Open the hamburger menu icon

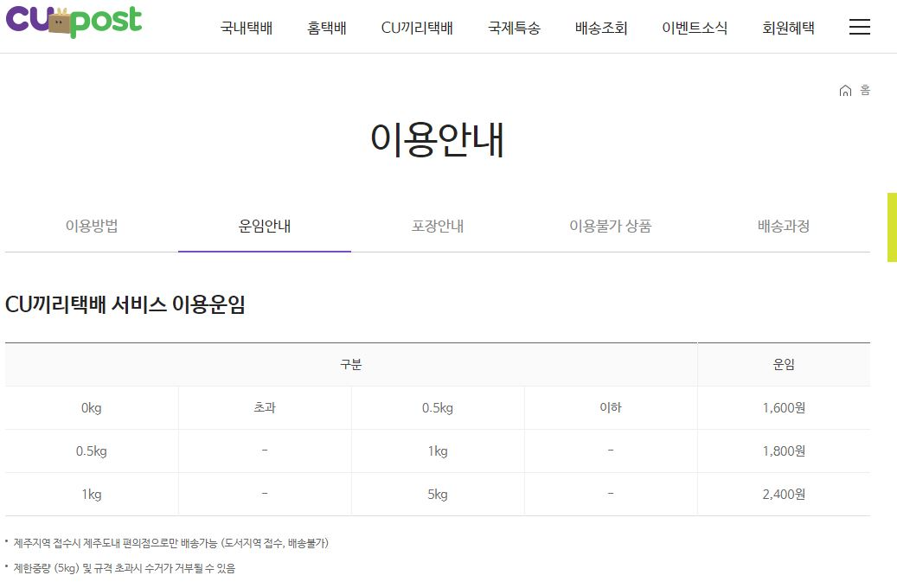tap(859, 27)
